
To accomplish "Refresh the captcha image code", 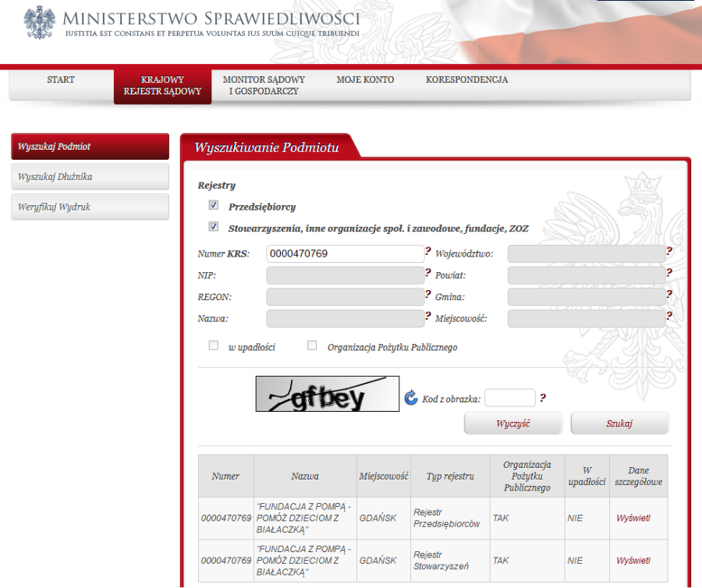I will [x=410, y=398].
